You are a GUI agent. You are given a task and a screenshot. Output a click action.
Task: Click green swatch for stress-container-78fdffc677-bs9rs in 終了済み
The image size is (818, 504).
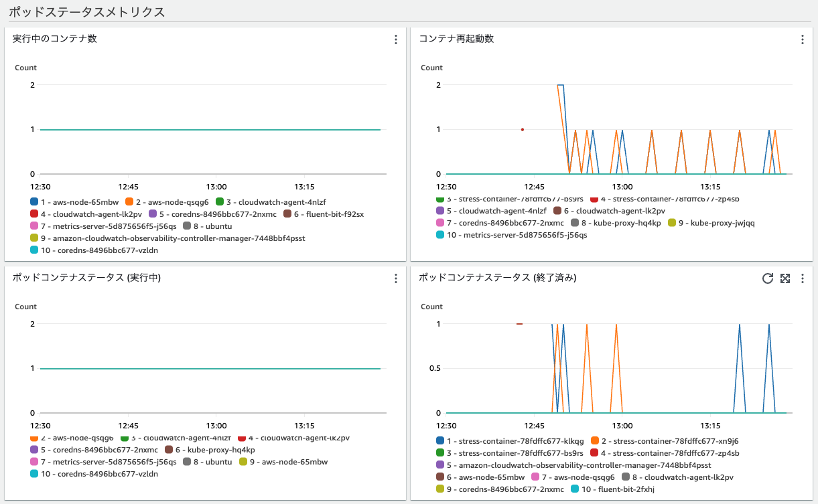pos(440,452)
